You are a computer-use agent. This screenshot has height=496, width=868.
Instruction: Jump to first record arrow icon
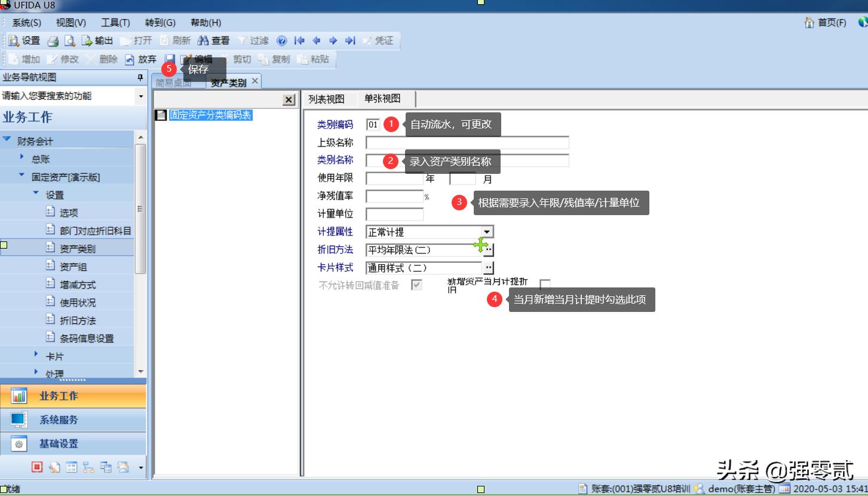pos(300,41)
